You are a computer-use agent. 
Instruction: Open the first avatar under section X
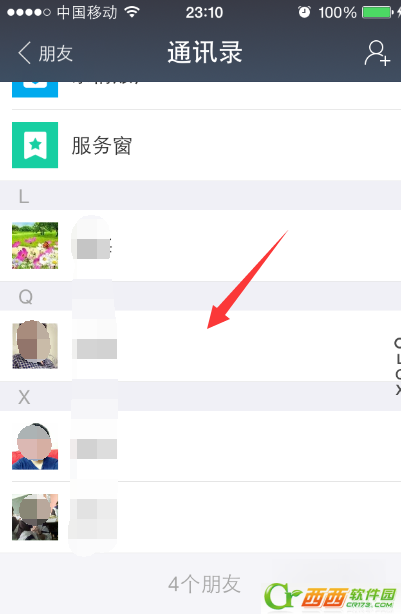point(35,446)
